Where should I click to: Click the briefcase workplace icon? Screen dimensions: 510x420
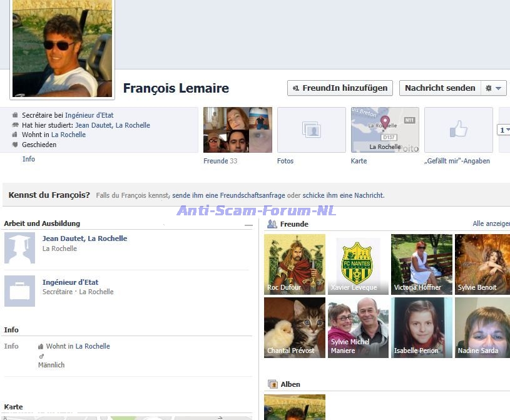click(19, 291)
